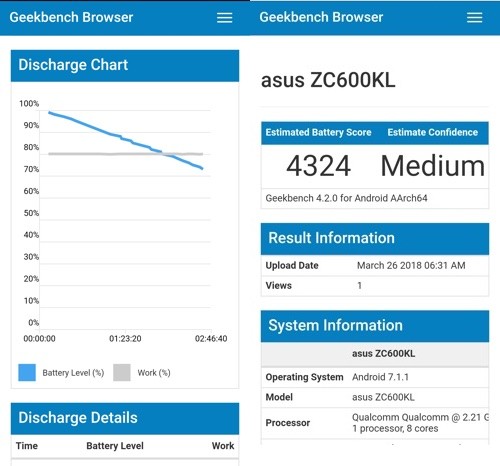Image resolution: width=500 pixels, height=466 pixels.
Task: Select the System Information header
Action: 375,326
